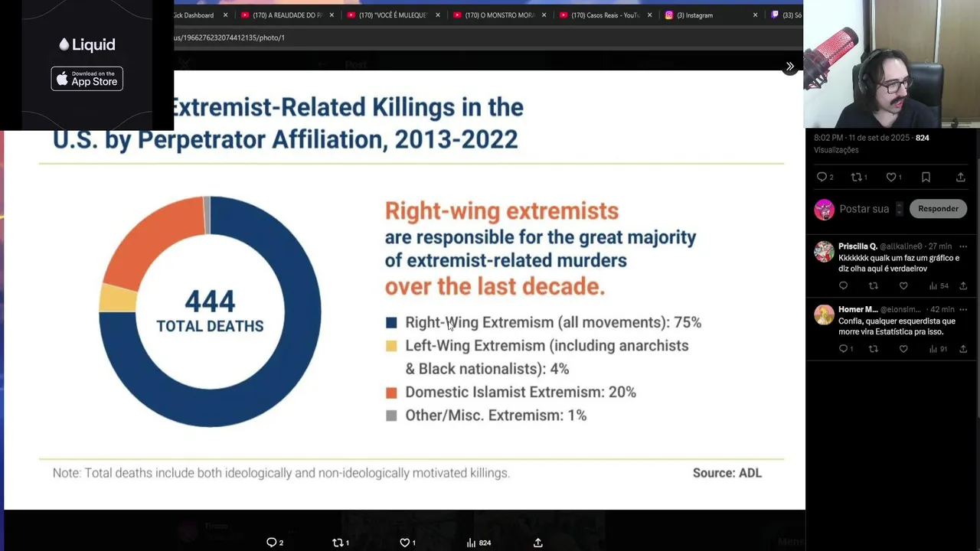Like the post with the heart icon below the photo
Image resolution: width=980 pixels, height=551 pixels.
pyautogui.click(x=407, y=543)
